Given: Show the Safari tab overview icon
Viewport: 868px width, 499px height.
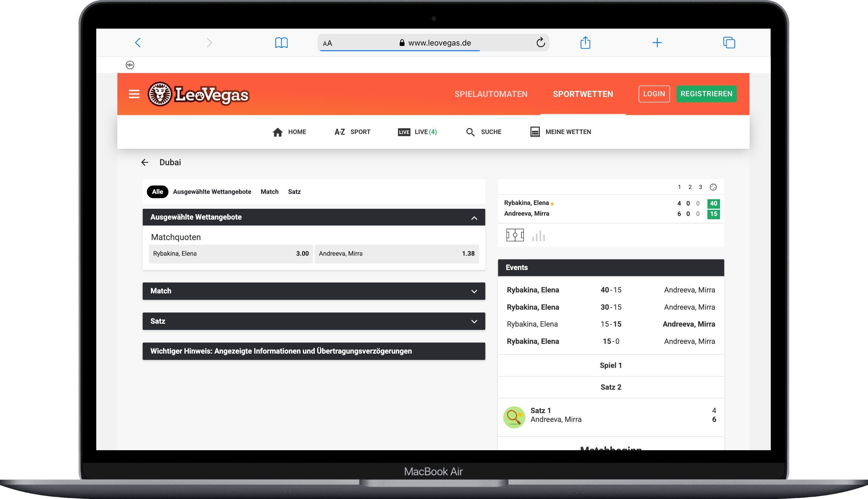Looking at the screenshot, I should click(x=728, y=43).
